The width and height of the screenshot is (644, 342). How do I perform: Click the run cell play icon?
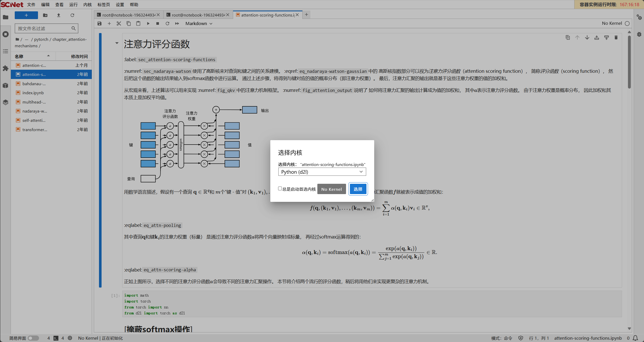(x=148, y=23)
